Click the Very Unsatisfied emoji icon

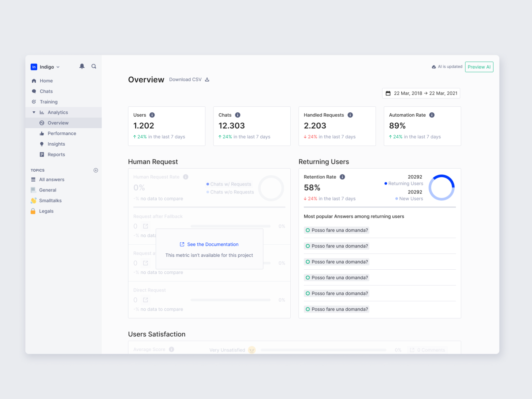(252, 350)
